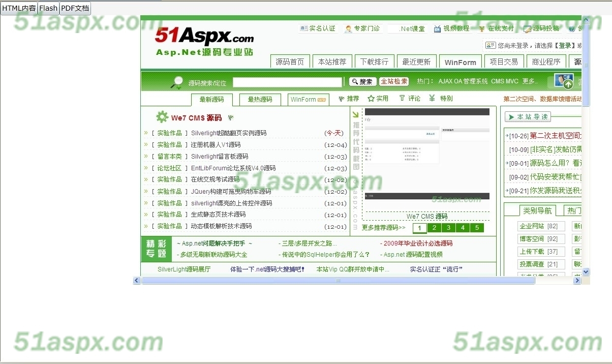Screen dimensions: 612x364
Task: Click the 登录 login link
Action: (565, 45)
